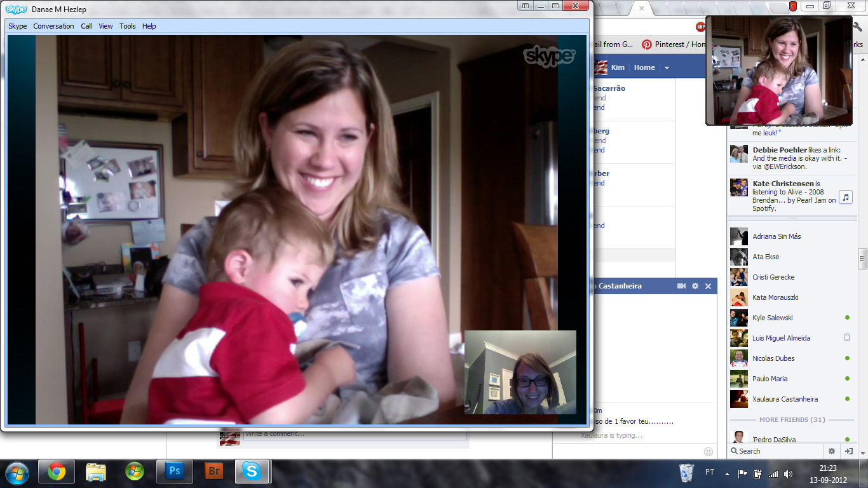The height and width of the screenshot is (488, 868).
Task: Close the Castanheira chat window
Action: click(x=708, y=286)
